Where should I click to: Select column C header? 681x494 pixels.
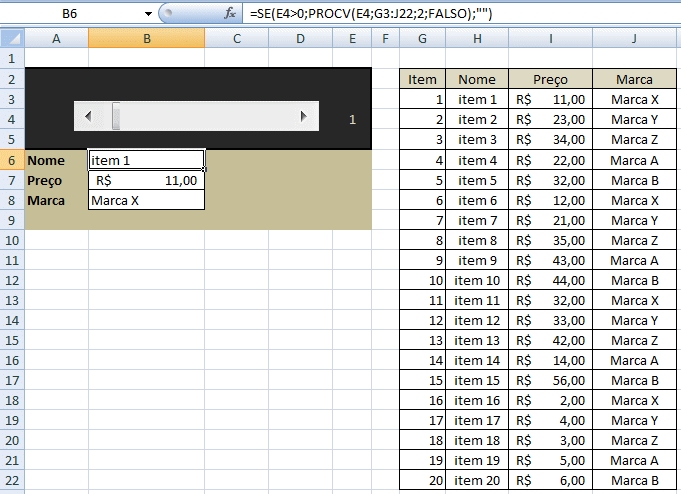(x=237, y=39)
